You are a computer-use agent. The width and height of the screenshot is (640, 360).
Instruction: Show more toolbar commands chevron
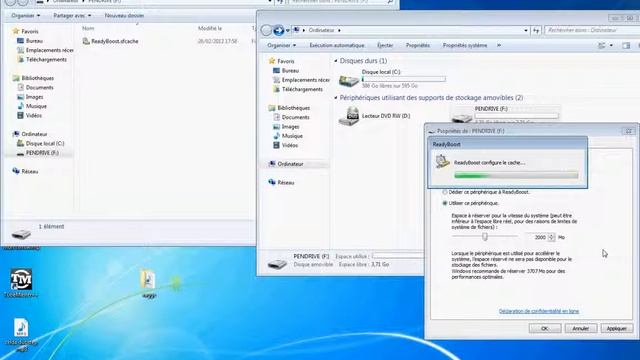(499, 45)
